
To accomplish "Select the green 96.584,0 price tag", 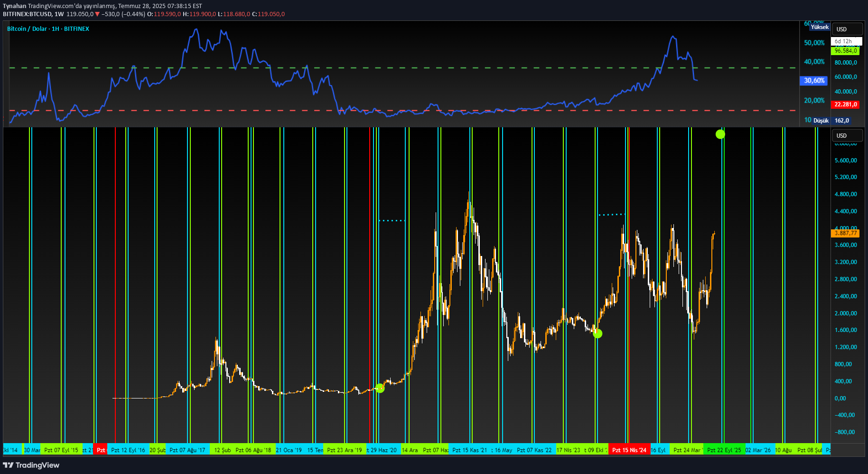I will tap(845, 51).
